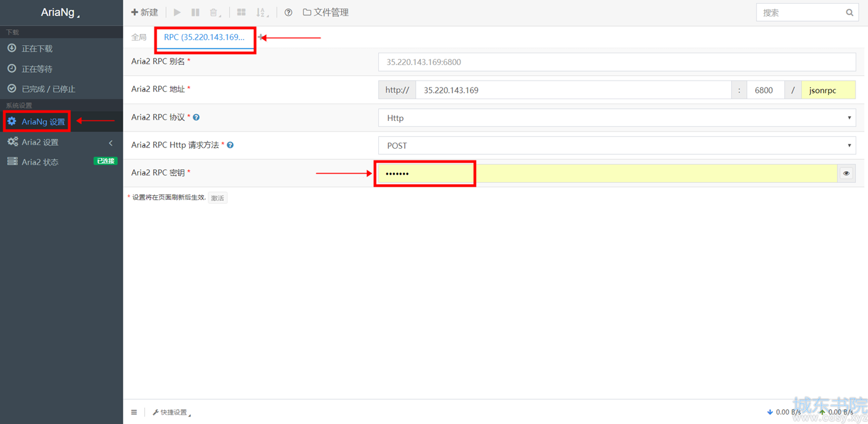The image size is (868, 424).
Task: Click the RPC port field 6800
Action: pos(766,90)
